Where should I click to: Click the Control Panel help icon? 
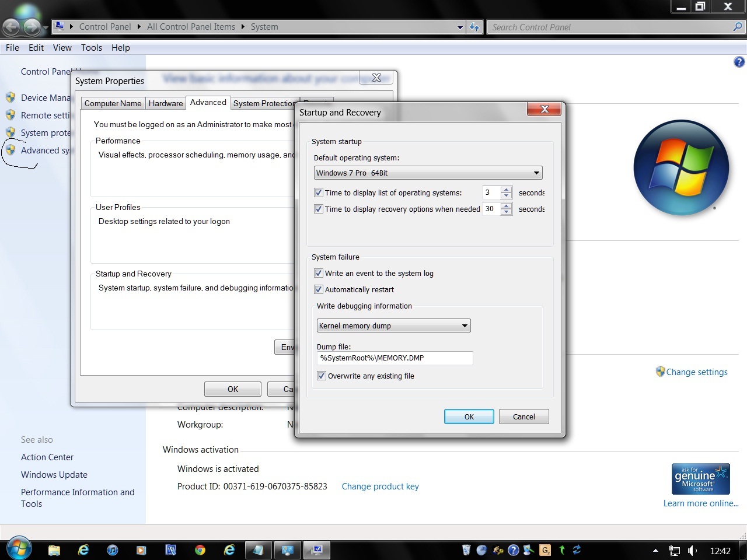point(739,62)
